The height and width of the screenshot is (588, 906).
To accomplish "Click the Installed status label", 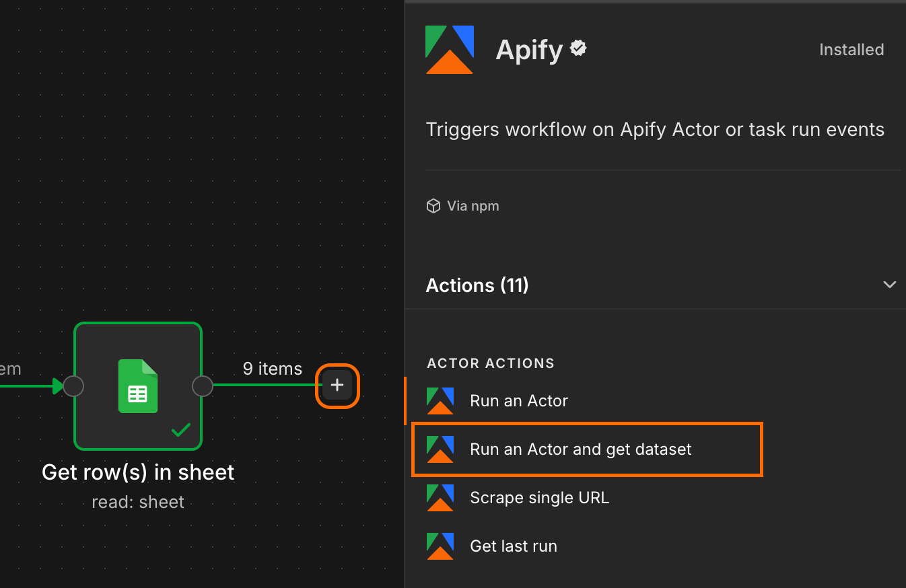I will click(851, 50).
